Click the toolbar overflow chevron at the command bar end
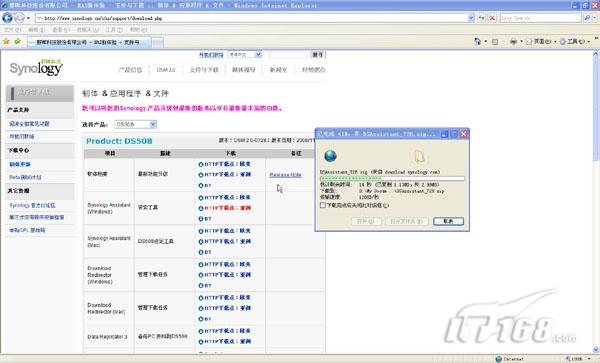The height and width of the screenshot is (363, 600). pyautogui.click(x=597, y=38)
